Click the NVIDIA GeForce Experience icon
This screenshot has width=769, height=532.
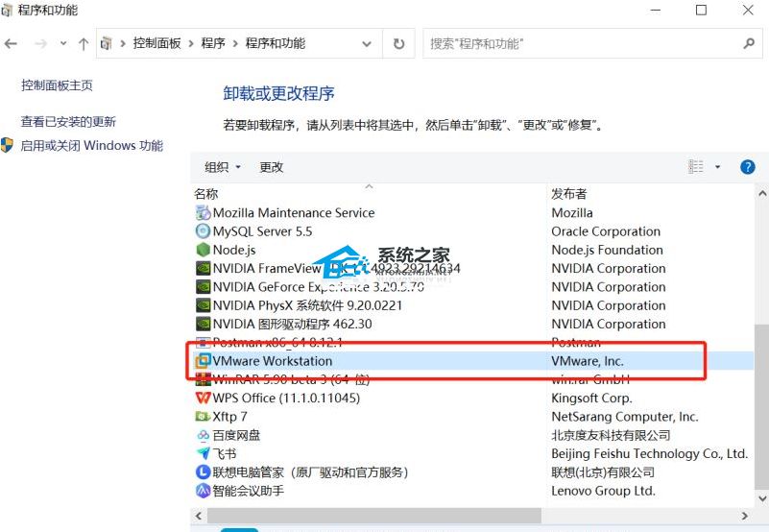pos(203,287)
